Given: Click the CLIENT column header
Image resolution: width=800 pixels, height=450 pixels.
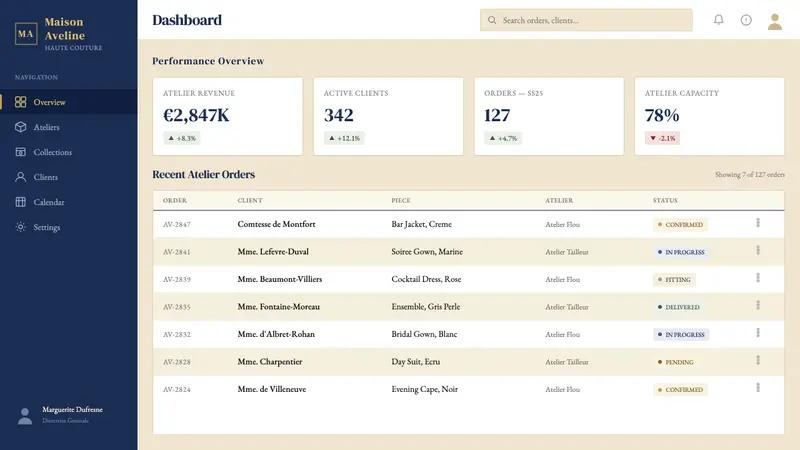Looking at the screenshot, I should 250,201.
